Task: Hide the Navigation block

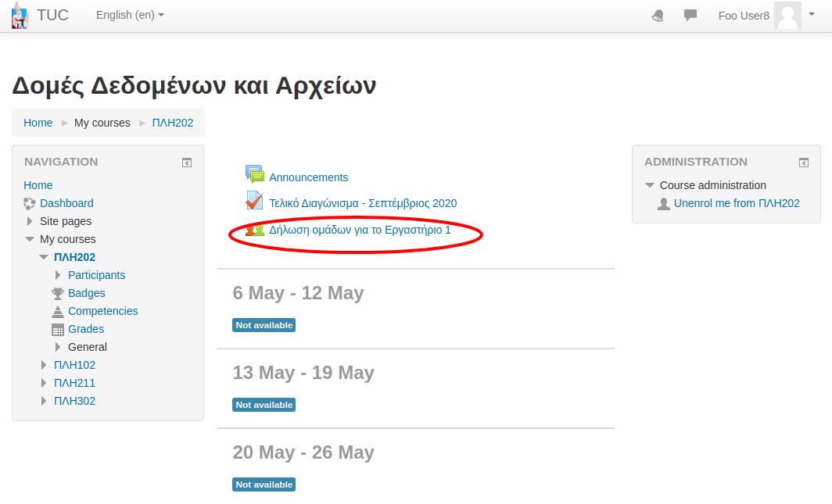Action: tap(187, 163)
